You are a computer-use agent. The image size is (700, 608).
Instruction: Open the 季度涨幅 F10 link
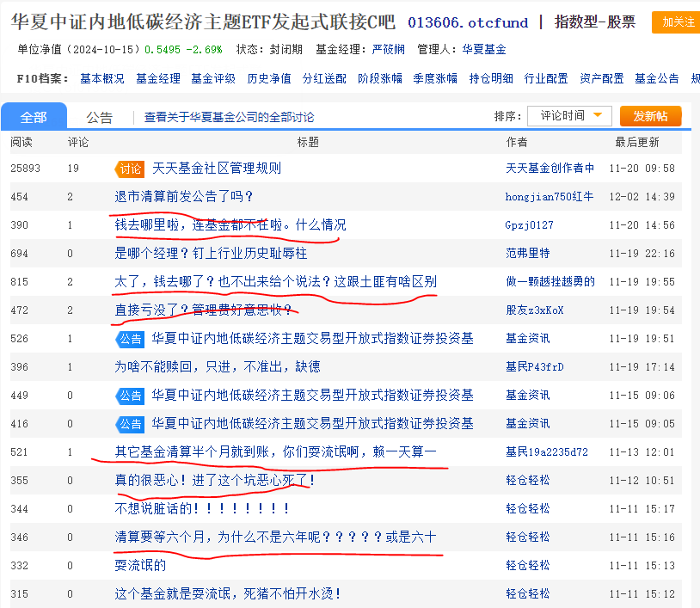435,78
